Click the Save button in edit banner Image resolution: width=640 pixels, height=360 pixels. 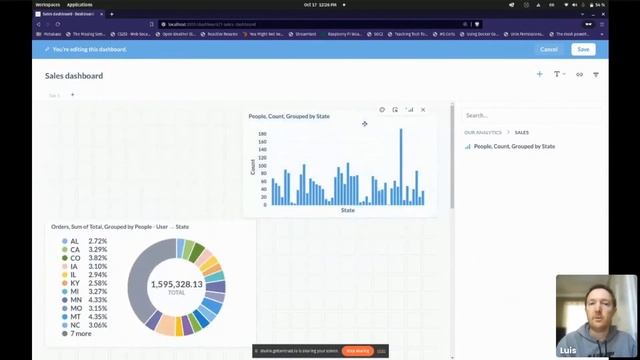pyautogui.click(x=583, y=49)
